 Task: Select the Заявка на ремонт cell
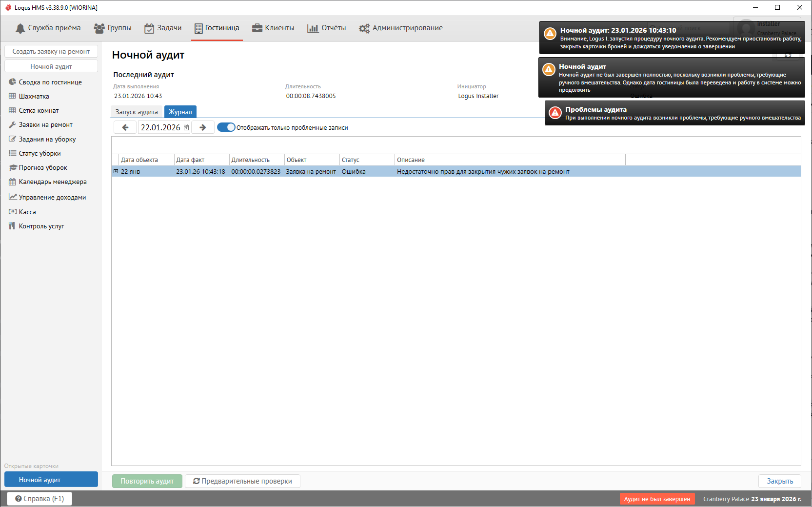(311, 171)
